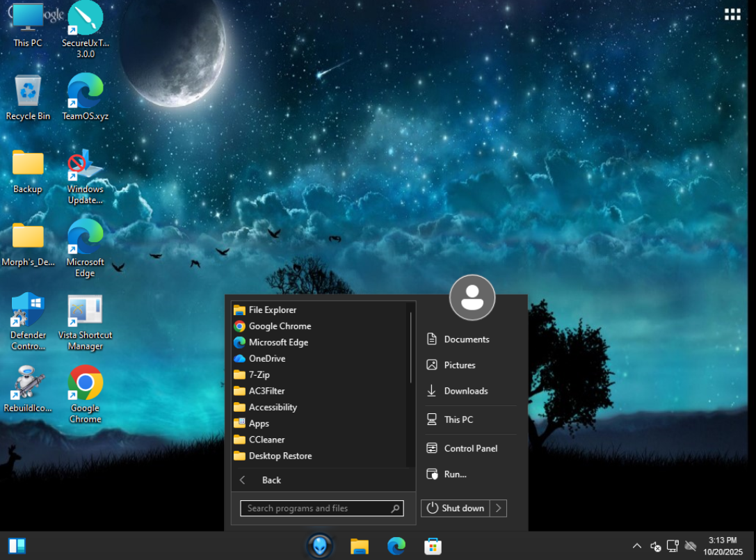Open the apps grid icon at top right
This screenshot has height=560, width=756.
(x=732, y=15)
